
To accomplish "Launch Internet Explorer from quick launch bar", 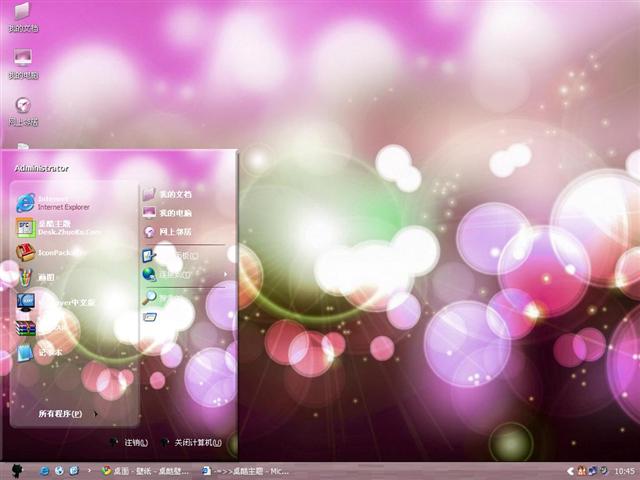I will [44, 471].
